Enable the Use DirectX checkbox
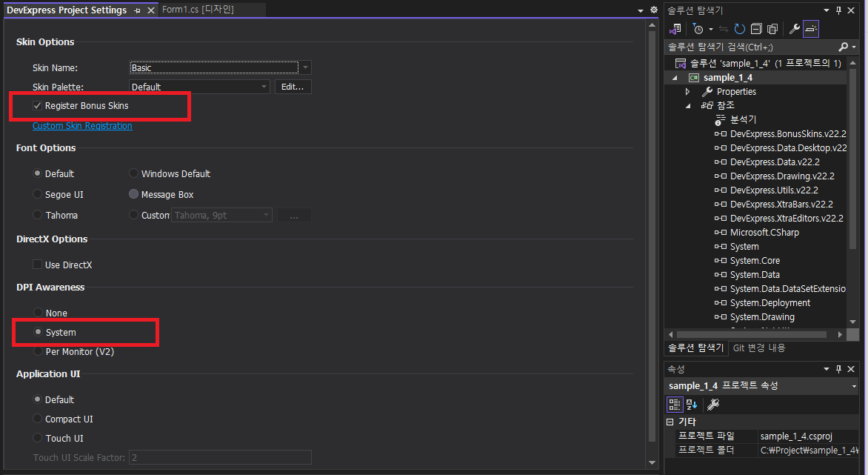This screenshot has height=475, width=868. 37,265
